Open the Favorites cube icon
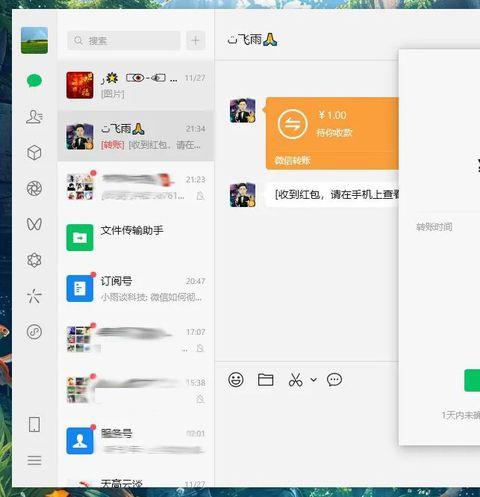Screen dimensions: 480x497 pos(34,153)
